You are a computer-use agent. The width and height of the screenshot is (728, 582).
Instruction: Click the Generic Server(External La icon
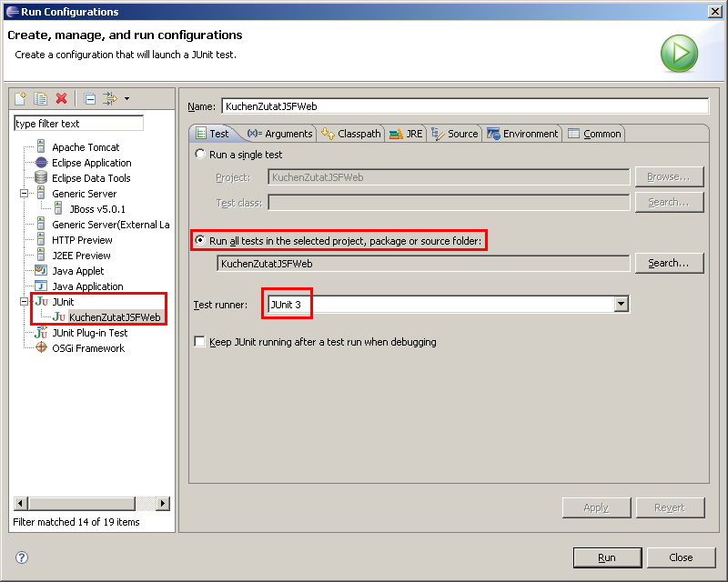pyautogui.click(x=41, y=225)
